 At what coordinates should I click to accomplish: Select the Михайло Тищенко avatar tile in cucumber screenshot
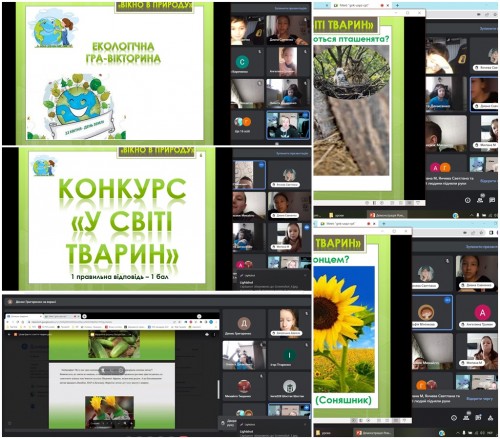244,387
